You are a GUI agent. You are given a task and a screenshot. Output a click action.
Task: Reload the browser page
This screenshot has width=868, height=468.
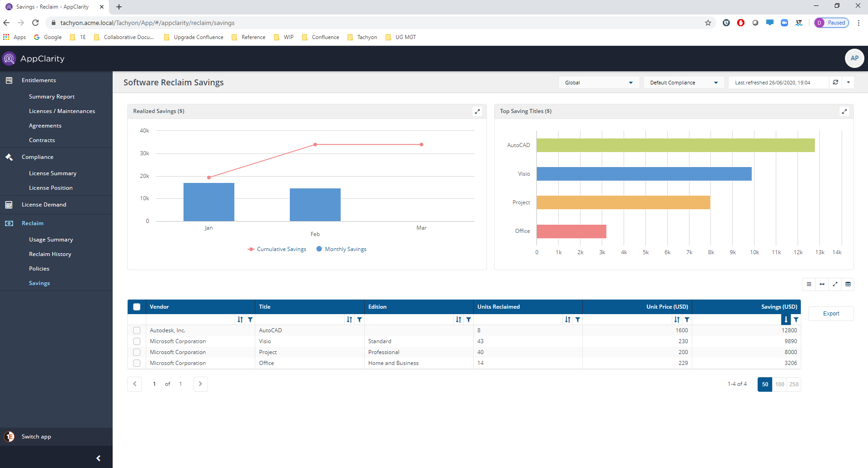click(35, 23)
